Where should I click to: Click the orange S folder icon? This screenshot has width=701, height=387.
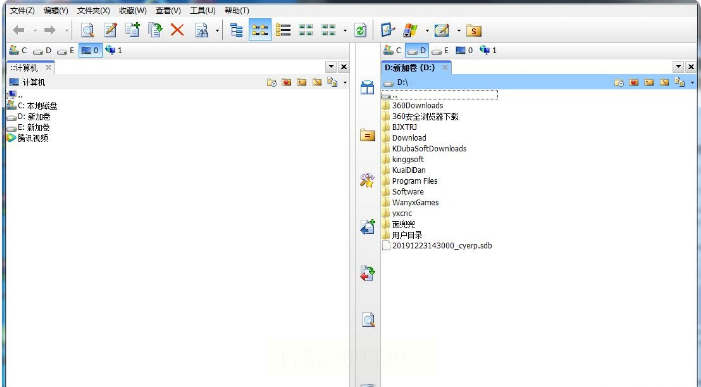pos(473,30)
